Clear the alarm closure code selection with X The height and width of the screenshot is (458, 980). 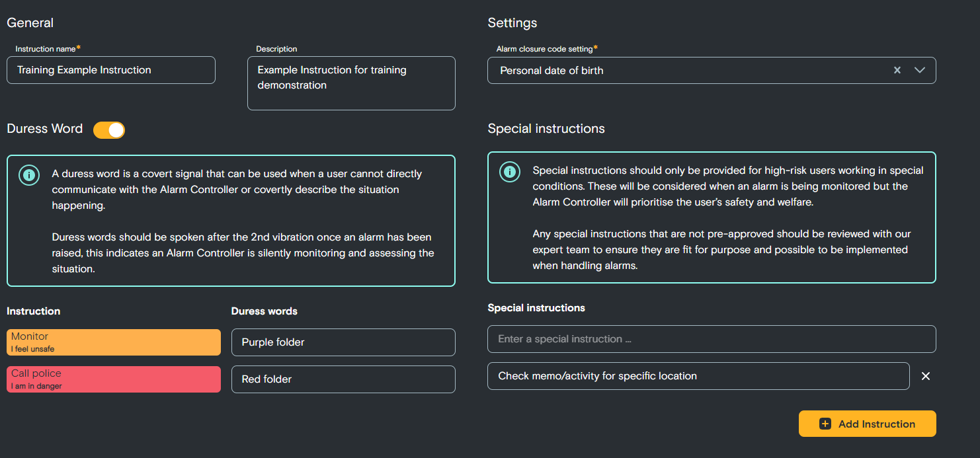897,70
